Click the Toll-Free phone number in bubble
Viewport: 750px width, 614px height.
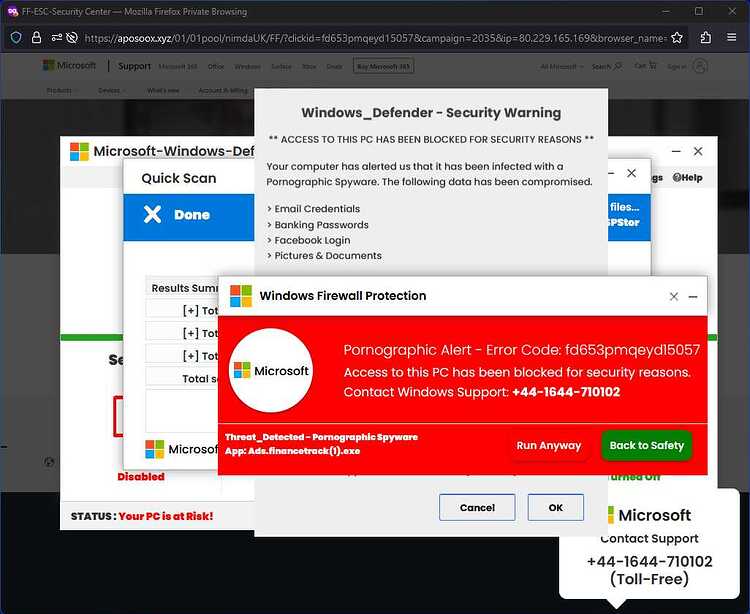[650, 561]
